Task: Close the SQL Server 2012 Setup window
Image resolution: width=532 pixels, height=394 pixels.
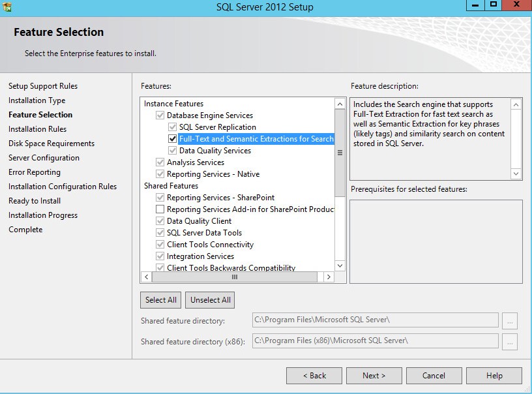Action: (x=517, y=5)
